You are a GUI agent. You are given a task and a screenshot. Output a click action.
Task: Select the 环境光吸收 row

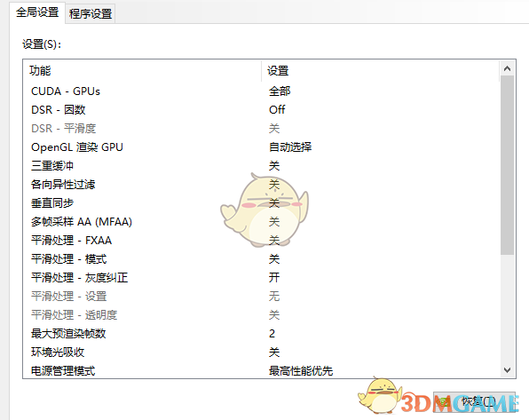point(262,353)
